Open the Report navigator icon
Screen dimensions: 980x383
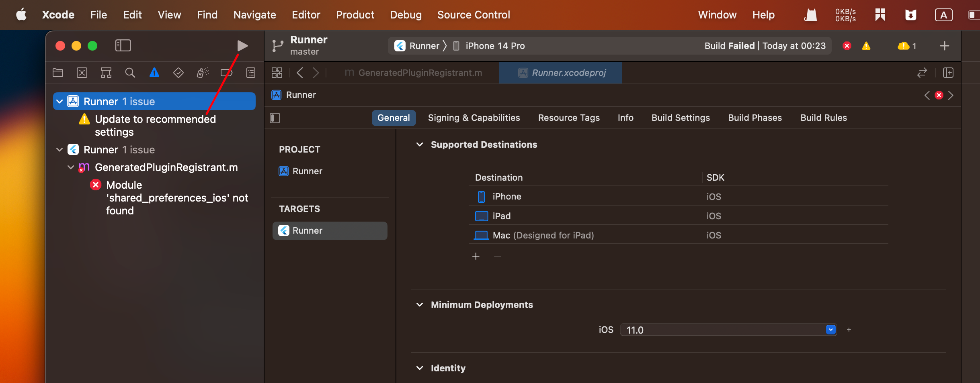pos(251,73)
